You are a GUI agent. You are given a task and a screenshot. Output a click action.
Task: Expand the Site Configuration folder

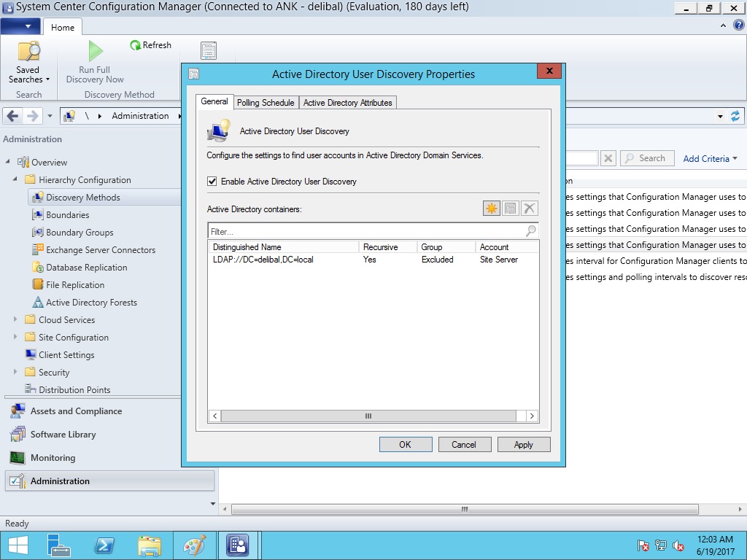tap(16, 338)
